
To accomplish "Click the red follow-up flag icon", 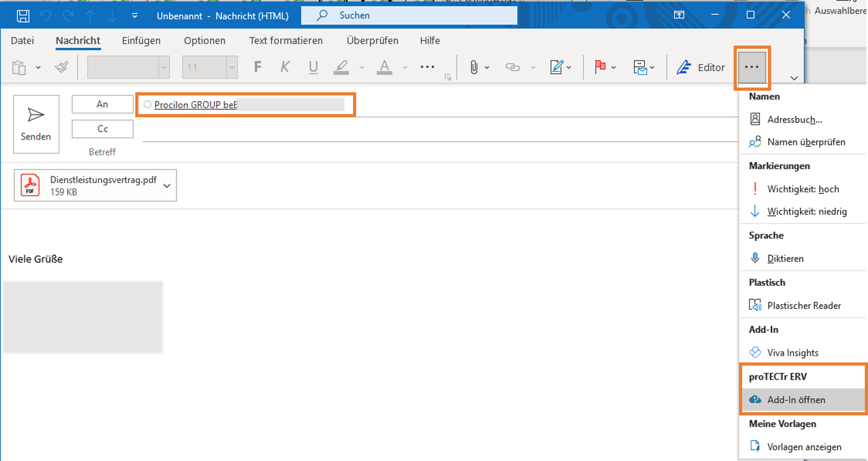I will coord(600,67).
